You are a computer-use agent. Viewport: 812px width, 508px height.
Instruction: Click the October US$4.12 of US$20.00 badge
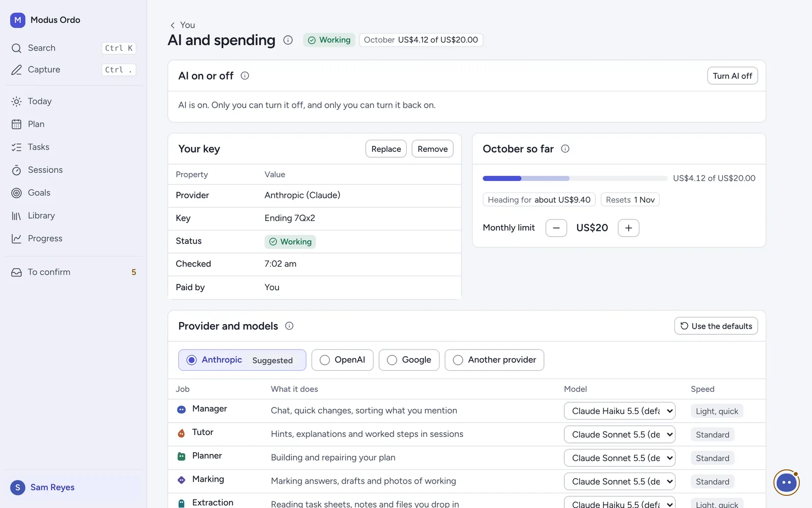tap(421, 40)
